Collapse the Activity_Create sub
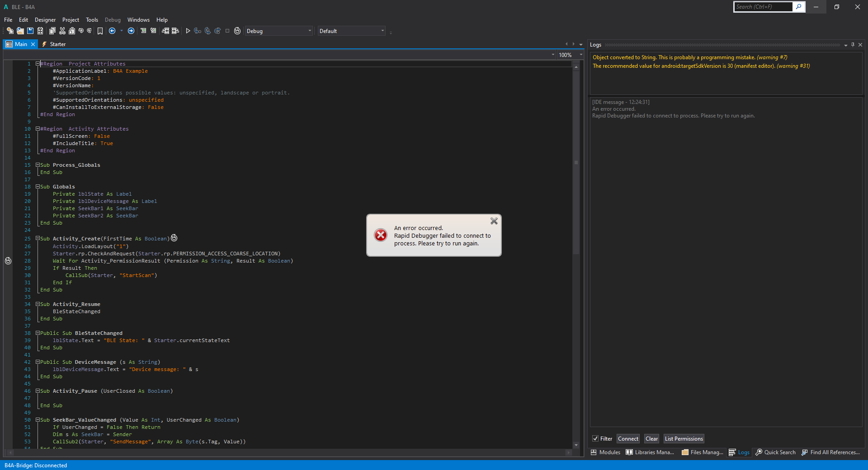The width and height of the screenshot is (868, 470). point(38,239)
